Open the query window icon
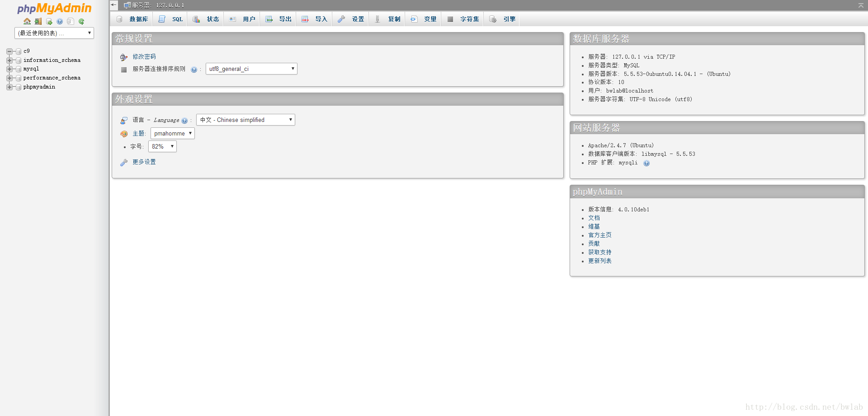 pyautogui.click(x=49, y=21)
